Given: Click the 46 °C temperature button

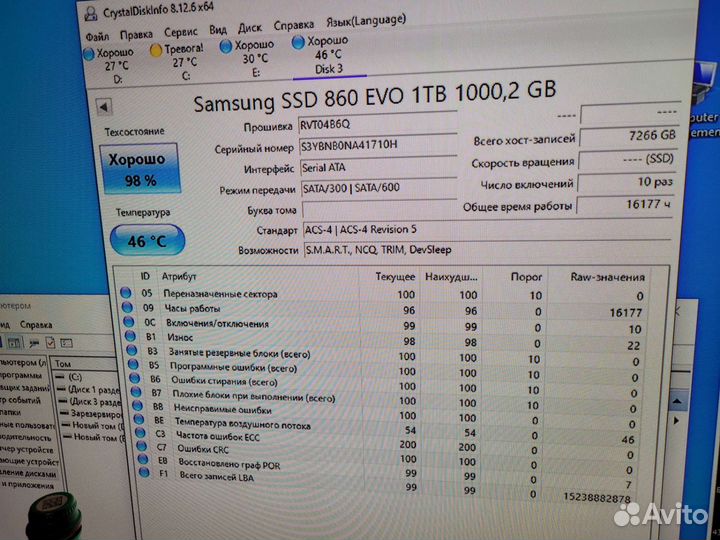Looking at the screenshot, I should [x=147, y=240].
